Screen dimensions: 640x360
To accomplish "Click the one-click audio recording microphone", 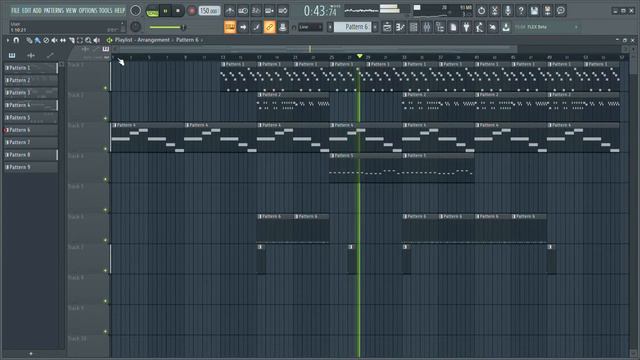I will point(508,11).
